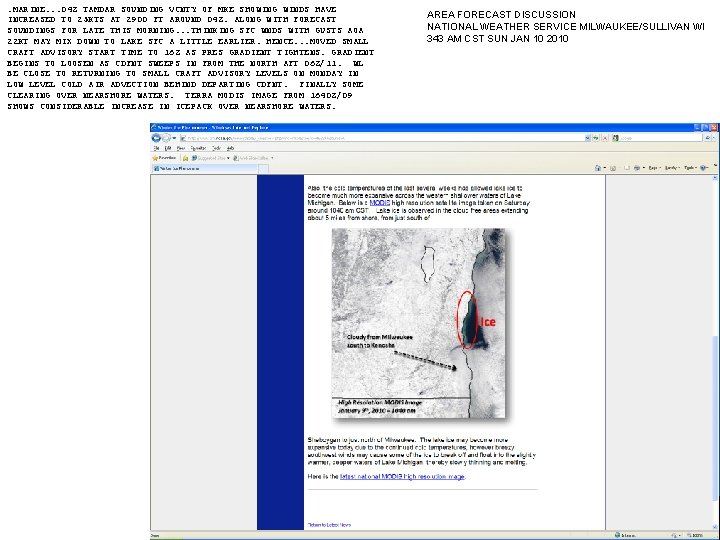Click the browser Forward arrow button

166,138
